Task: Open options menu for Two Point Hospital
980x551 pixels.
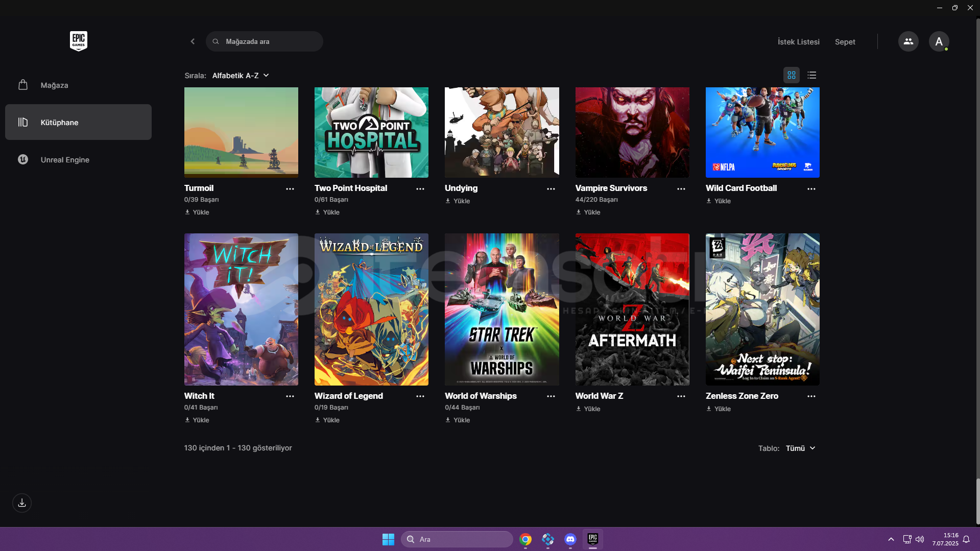Action: coord(420,189)
